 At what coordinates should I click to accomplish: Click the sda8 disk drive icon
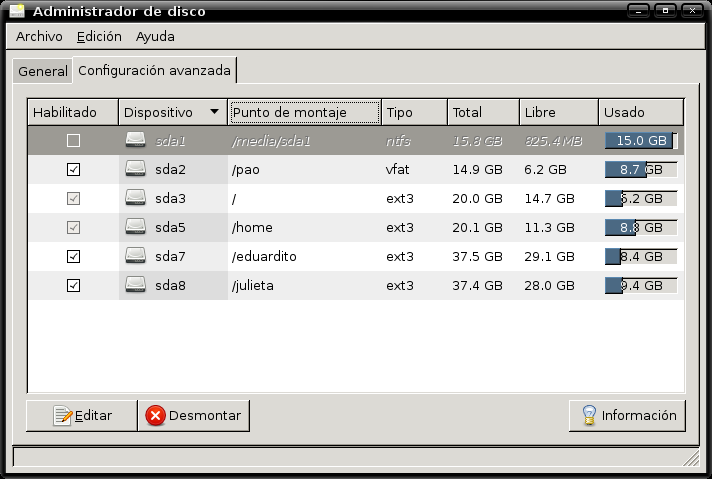click(x=136, y=286)
